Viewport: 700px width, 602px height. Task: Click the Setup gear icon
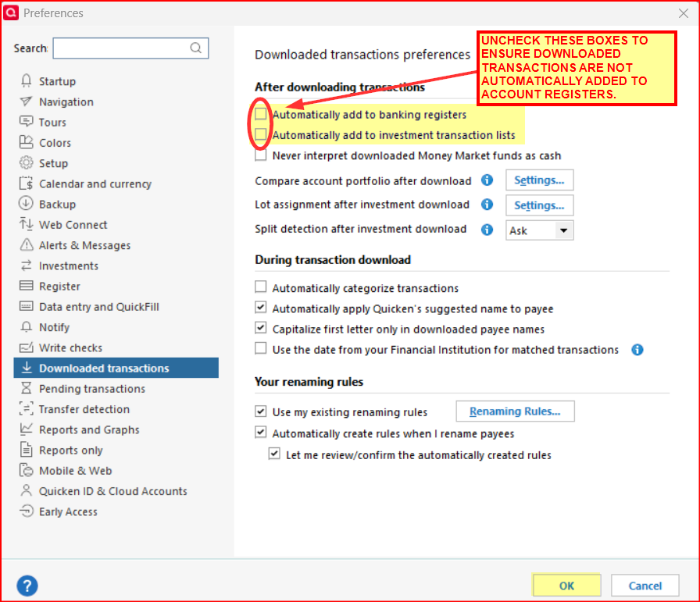26,163
